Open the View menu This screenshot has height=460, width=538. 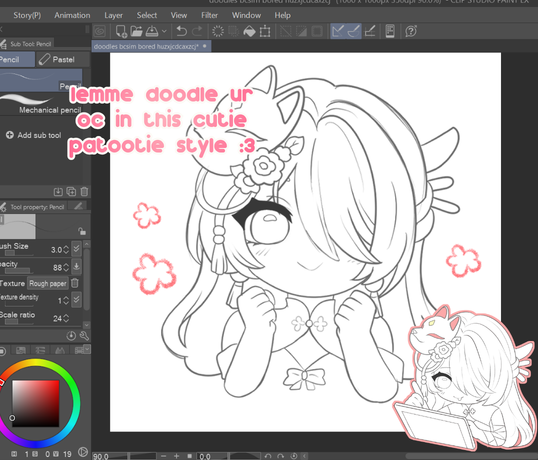point(179,15)
